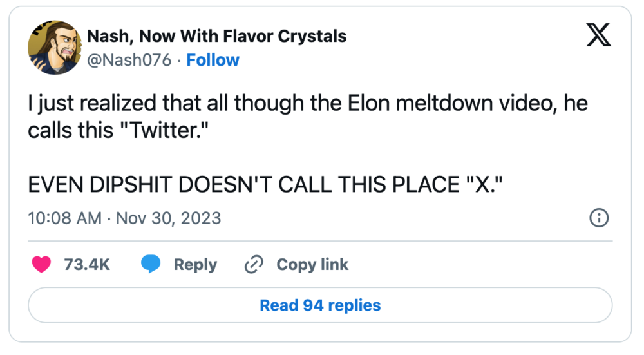The height and width of the screenshot is (355, 644).
Task: Click the "Nov 30, 2023" date
Action: [x=168, y=218]
